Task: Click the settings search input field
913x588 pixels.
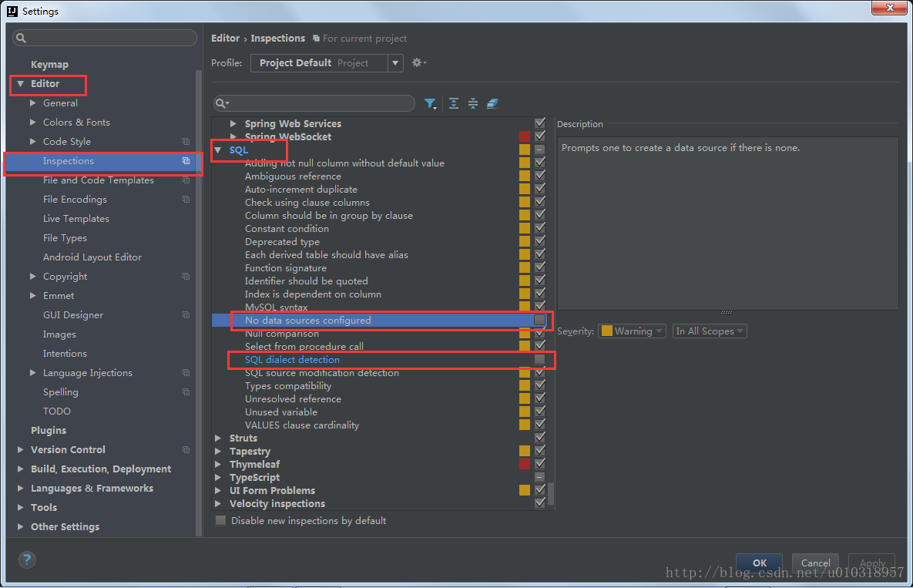Action: pyautogui.click(x=105, y=38)
